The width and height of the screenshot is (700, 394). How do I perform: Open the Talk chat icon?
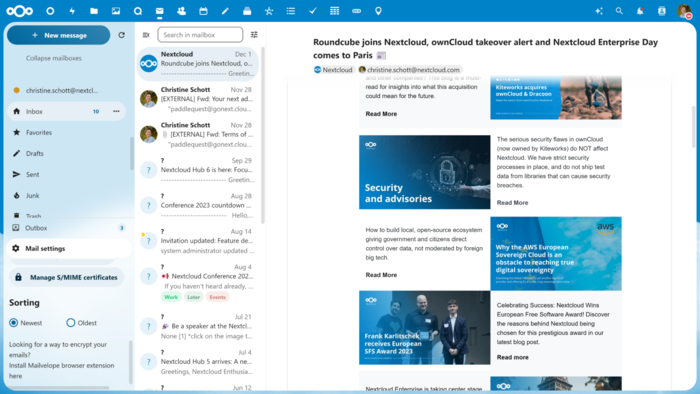point(138,11)
